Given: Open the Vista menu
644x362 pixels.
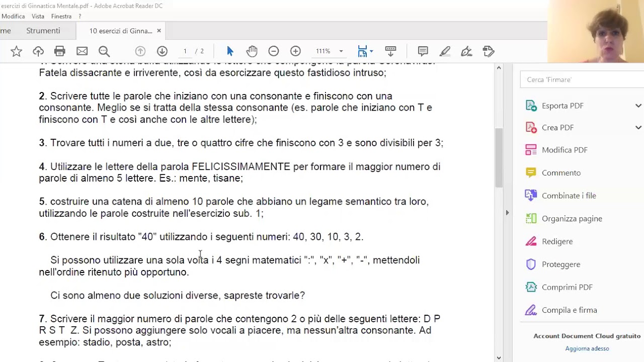Looking at the screenshot, I should (x=38, y=16).
